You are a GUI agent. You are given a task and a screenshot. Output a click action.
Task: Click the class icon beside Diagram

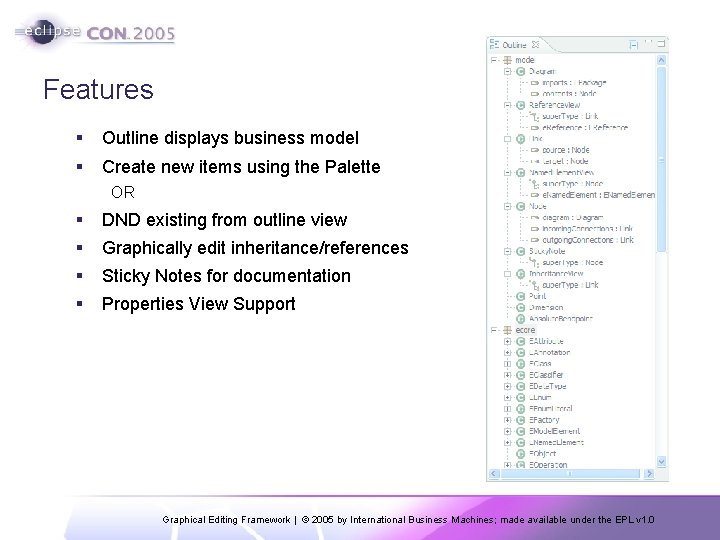(520, 71)
